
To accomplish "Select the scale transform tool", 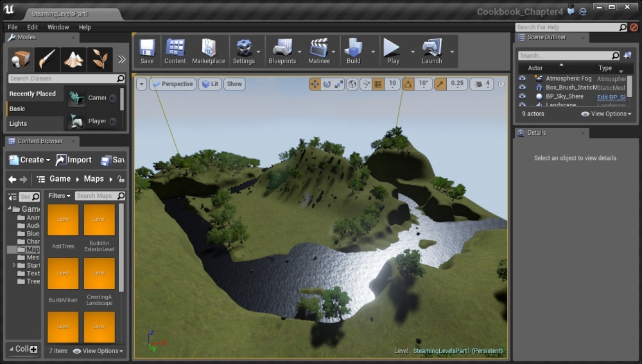I will [x=338, y=84].
